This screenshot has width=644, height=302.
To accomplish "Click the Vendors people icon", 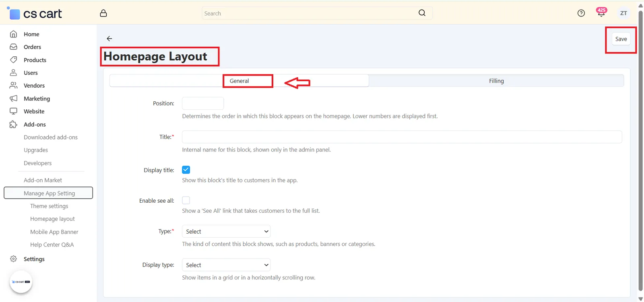I will click(x=13, y=86).
